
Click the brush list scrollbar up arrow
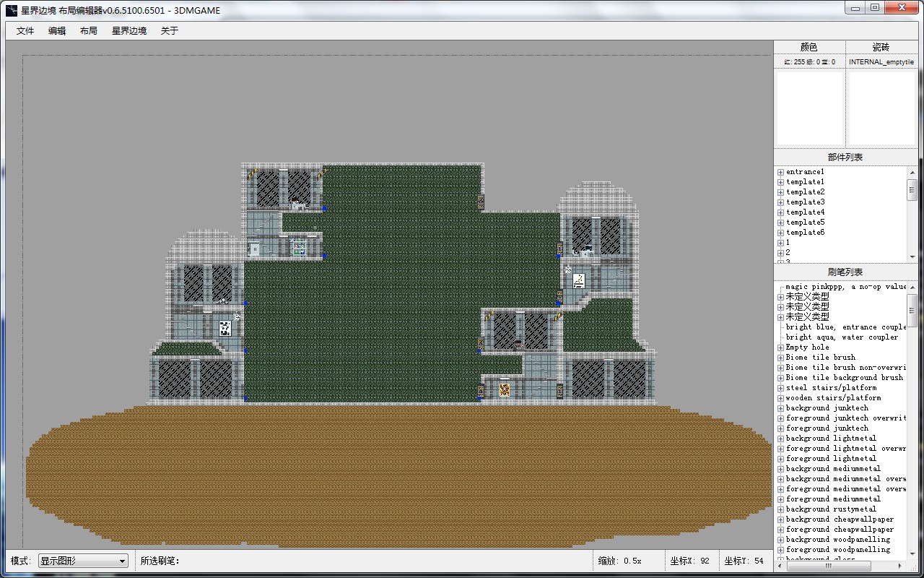[912, 288]
